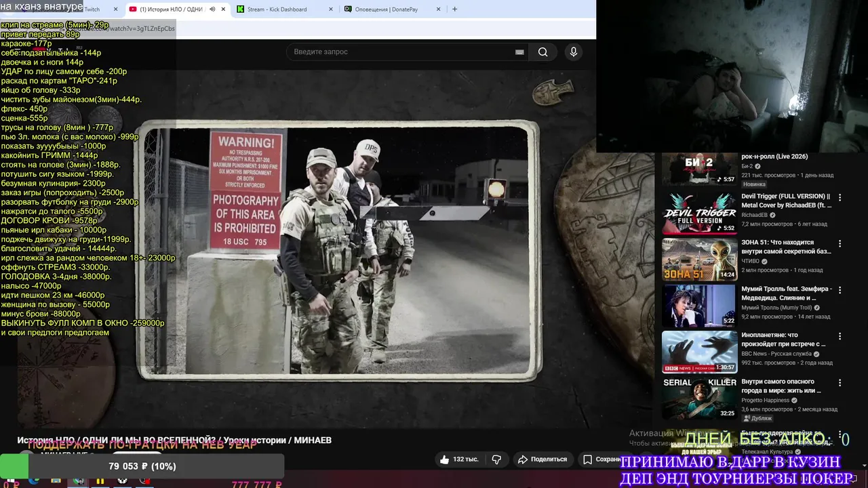Image resolution: width=868 pixels, height=488 pixels.
Task: Click the dislike thumbs-down button
Action: (x=496, y=460)
